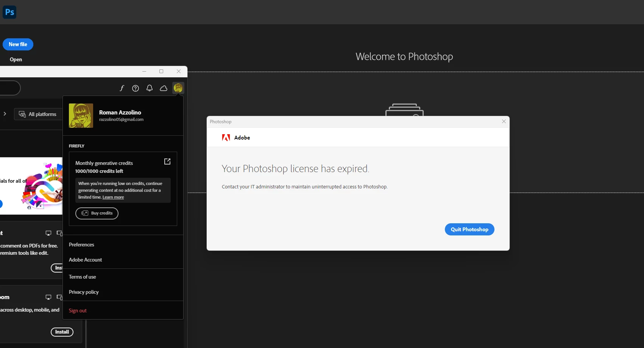Open the Fonts (f) icon in Creative Cloud
The height and width of the screenshot is (348, 644).
point(122,88)
